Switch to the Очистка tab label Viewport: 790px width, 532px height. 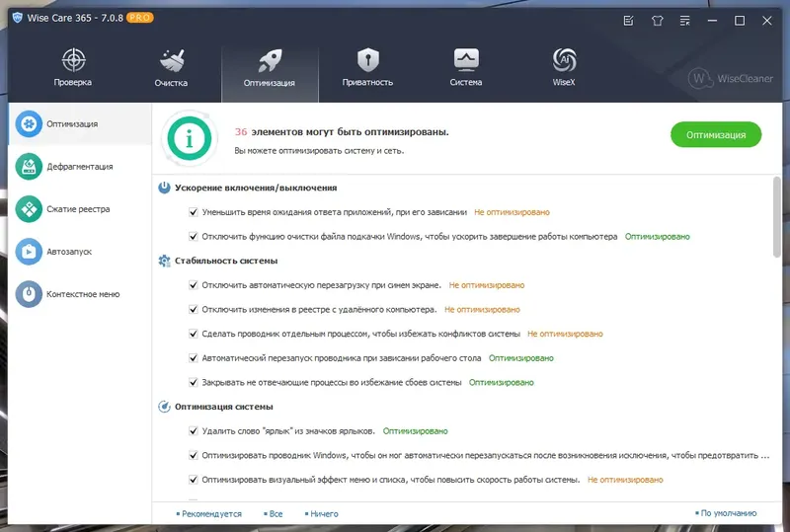171,83
